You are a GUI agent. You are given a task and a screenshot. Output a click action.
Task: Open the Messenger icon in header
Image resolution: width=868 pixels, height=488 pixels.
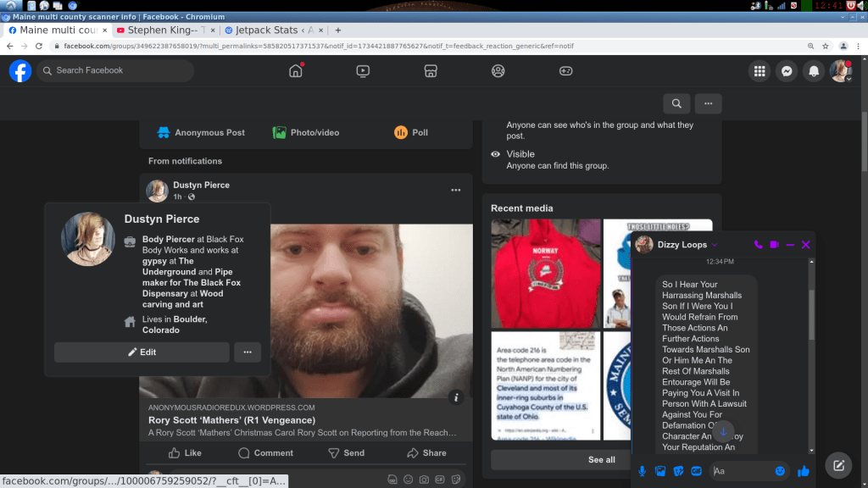(x=787, y=71)
